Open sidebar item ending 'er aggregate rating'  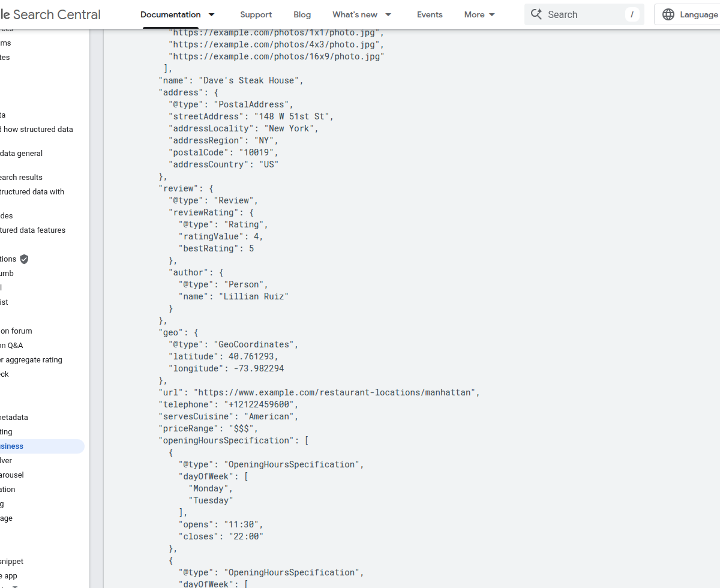31,360
